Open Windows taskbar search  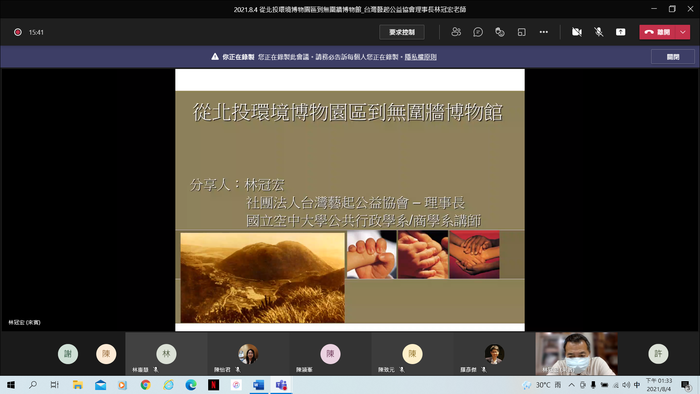pyautogui.click(x=33, y=385)
